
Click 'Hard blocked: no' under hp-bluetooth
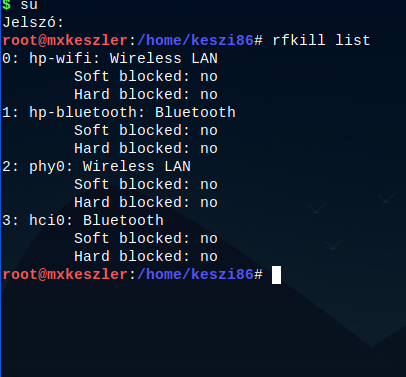[x=146, y=149]
